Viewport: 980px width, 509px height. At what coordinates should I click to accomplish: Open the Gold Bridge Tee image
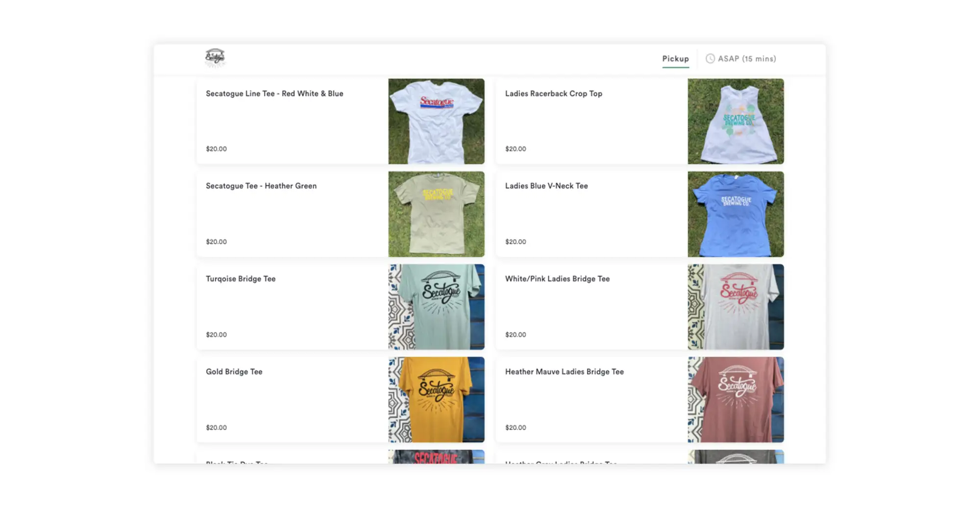436,399
